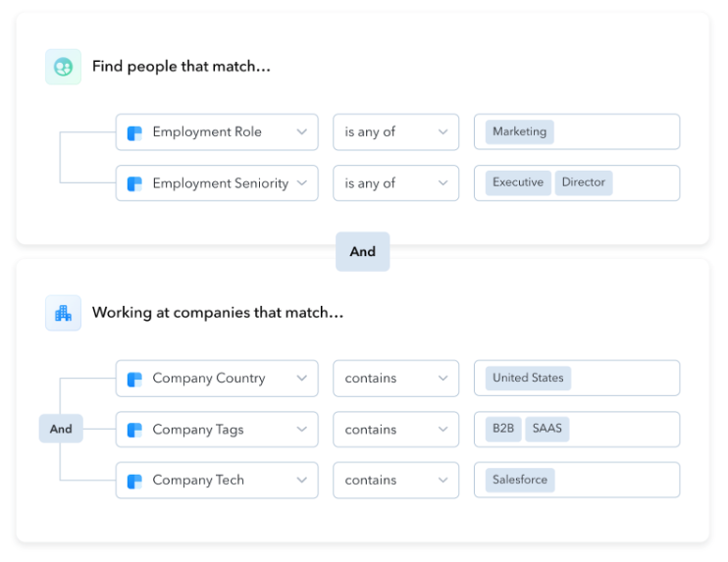728x562 pixels.
Task: Click the Employment Seniority field icon
Action: pyautogui.click(x=135, y=183)
